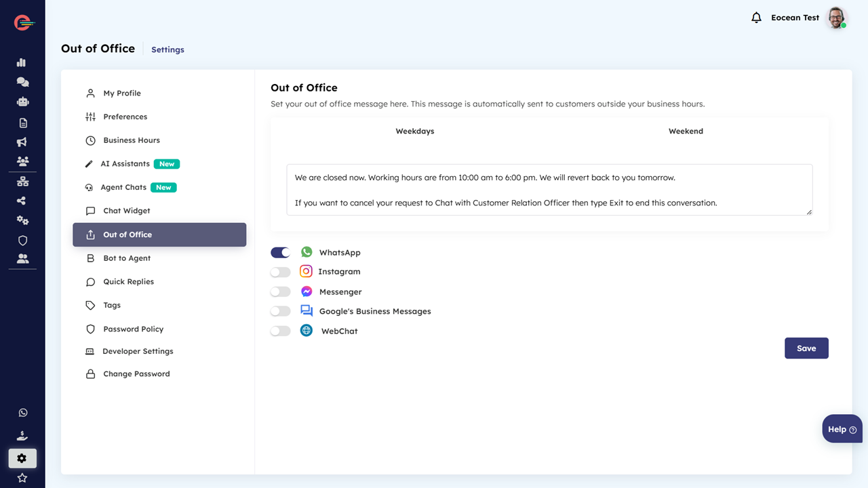Disable the WhatsApp out of office toggle
868x488 pixels.
pyautogui.click(x=280, y=253)
